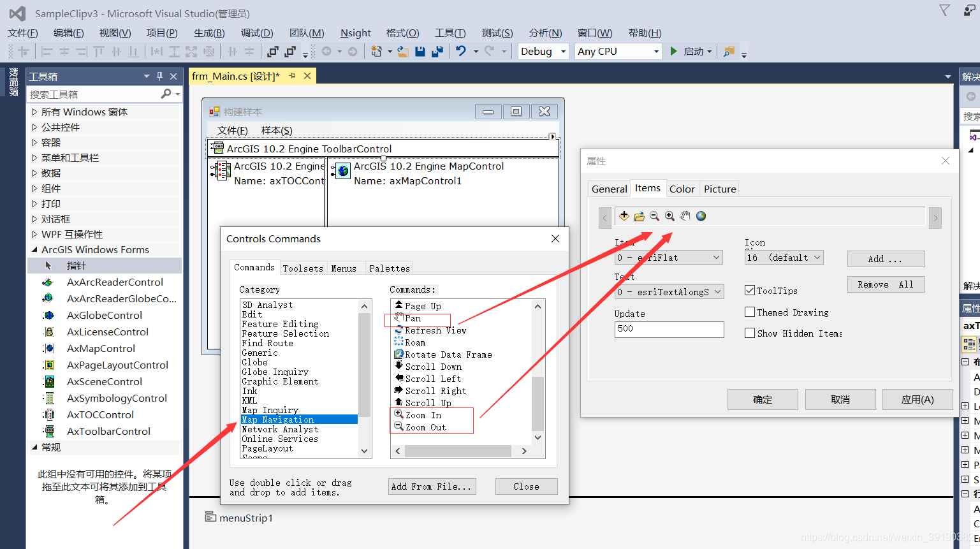The image size is (980, 549).
Task: Uncheck the ToolTips checkbox
Action: click(750, 290)
